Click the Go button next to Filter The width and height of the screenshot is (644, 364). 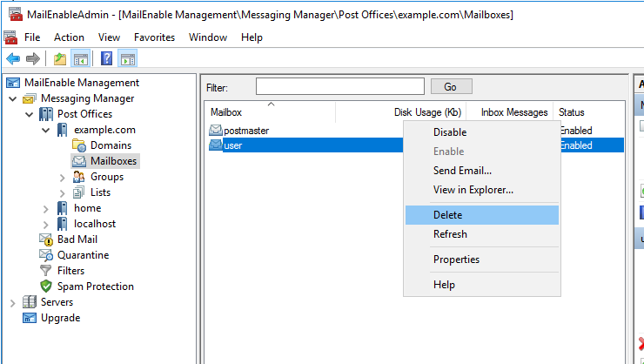[452, 87]
